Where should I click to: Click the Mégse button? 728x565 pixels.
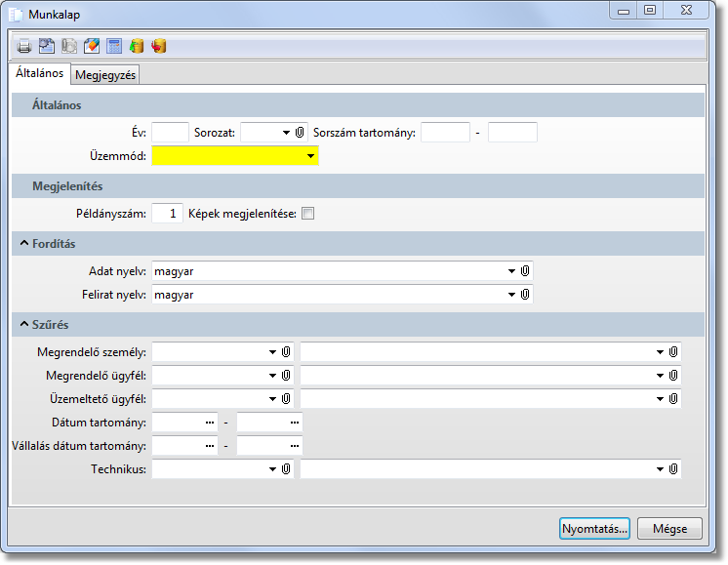669,529
